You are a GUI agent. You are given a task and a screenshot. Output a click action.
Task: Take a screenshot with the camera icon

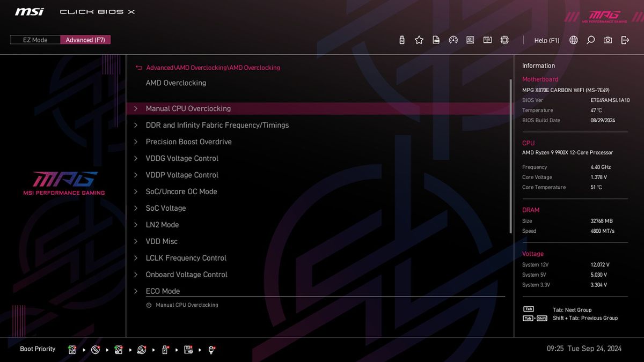coord(608,40)
